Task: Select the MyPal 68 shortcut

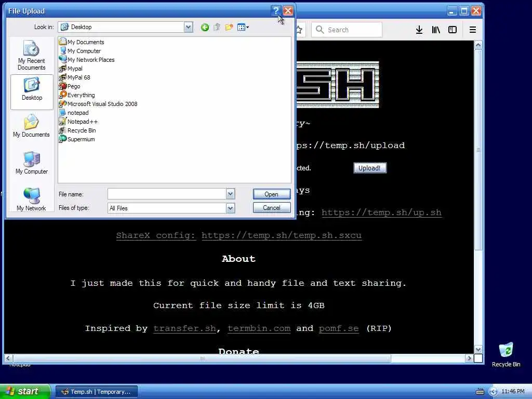Action: tap(75, 77)
